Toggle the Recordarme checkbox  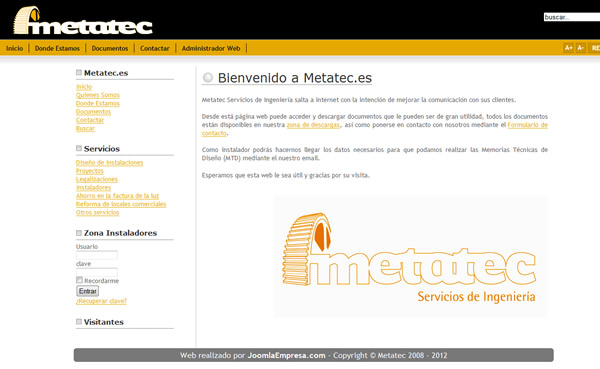(x=79, y=280)
